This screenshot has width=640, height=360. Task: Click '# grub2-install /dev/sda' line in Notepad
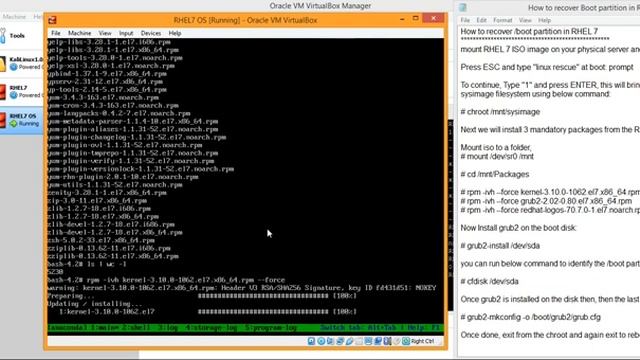500,246
